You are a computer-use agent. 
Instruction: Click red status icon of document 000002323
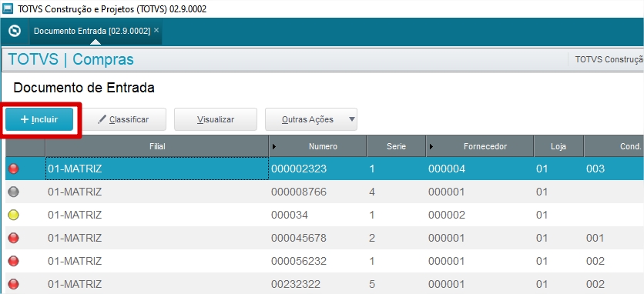(x=14, y=169)
